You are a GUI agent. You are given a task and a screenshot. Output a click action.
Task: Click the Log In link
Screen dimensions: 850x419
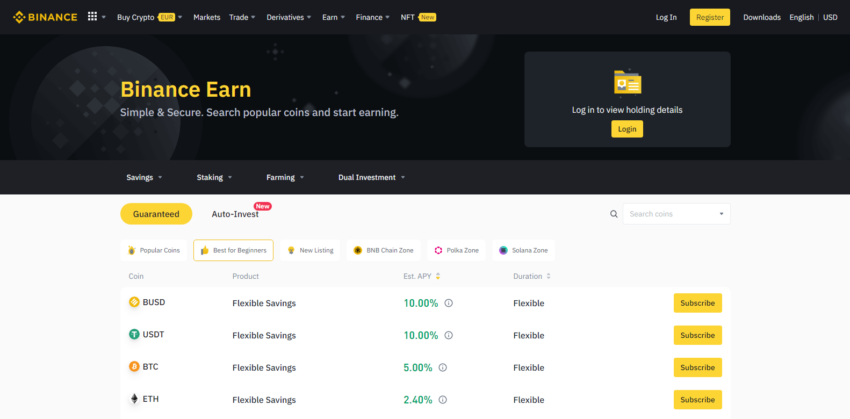coord(666,17)
